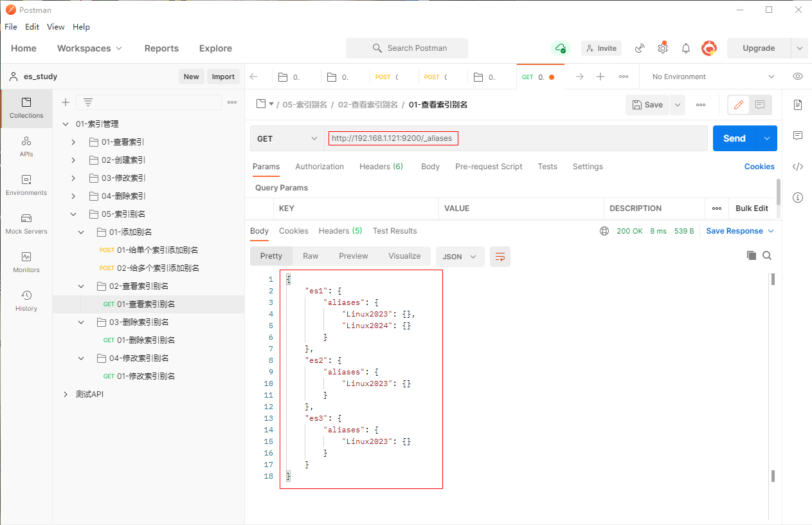812x525 pixels.
Task: Click the Cookies link
Action: [x=759, y=167]
